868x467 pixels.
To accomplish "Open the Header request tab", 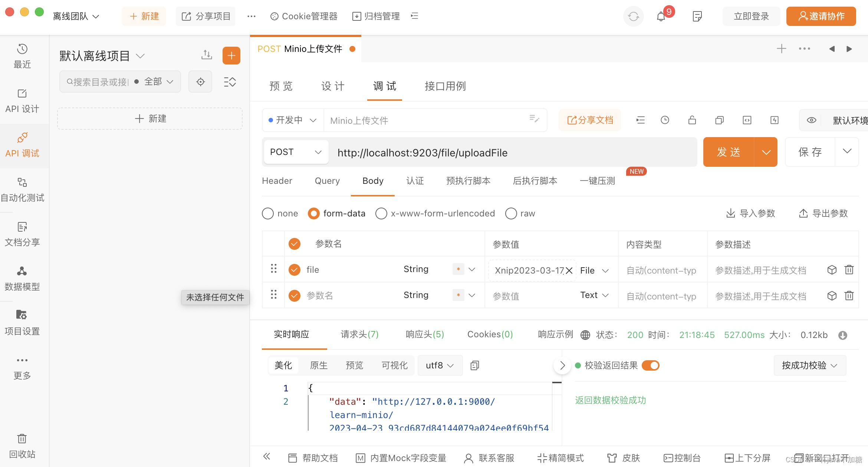I will (x=277, y=181).
